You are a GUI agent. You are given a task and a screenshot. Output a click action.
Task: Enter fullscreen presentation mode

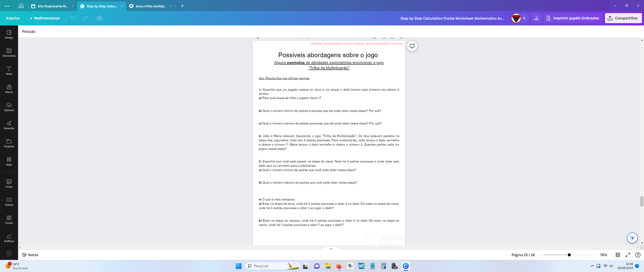628,255
